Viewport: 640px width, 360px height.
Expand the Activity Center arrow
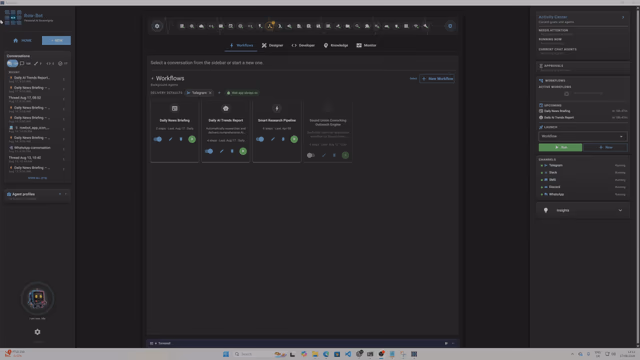tap(623, 17)
